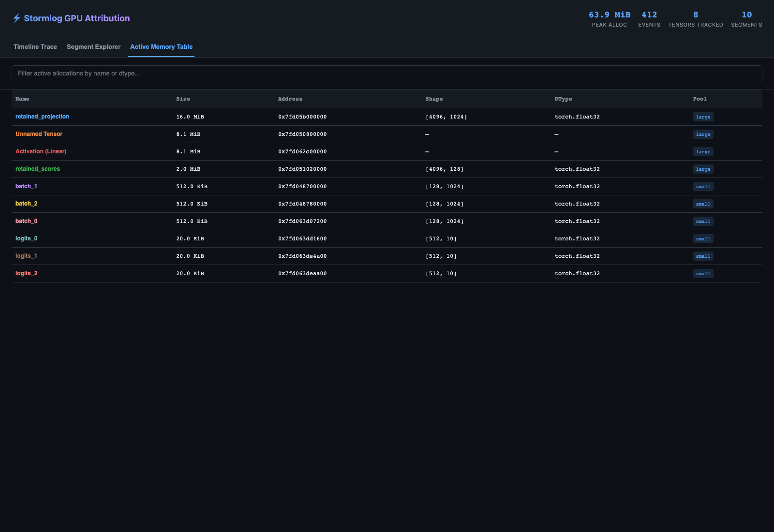The height and width of the screenshot is (532, 774).
Task: Select the batch_1 tensor name
Action: pyautogui.click(x=27, y=186)
